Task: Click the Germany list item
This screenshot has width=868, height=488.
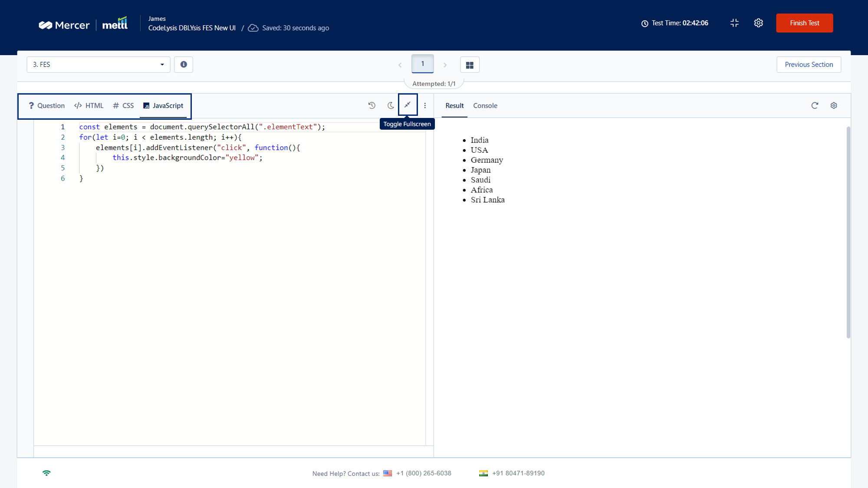Action: pyautogui.click(x=487, y=160)
